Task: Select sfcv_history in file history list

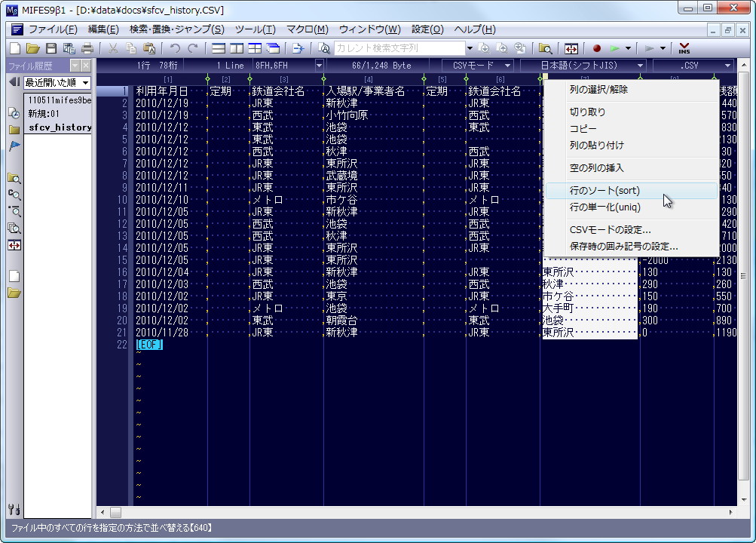Action: click(x=58, y=127)
